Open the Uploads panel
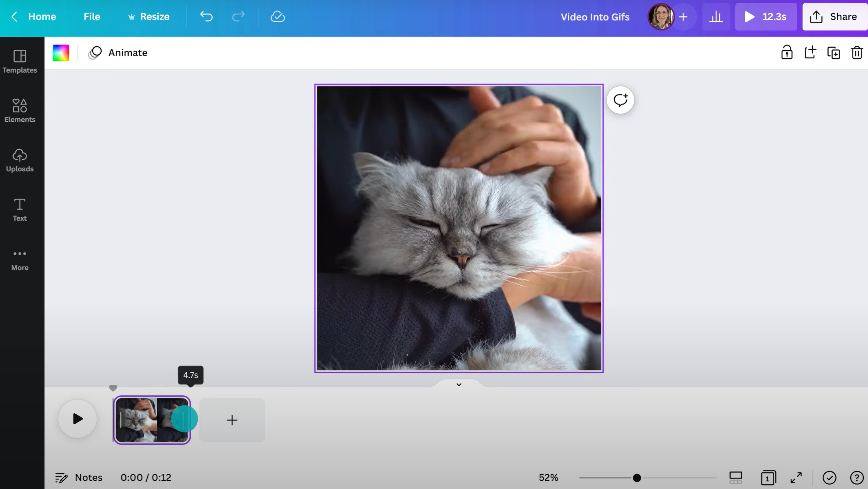 coord(20,160)
